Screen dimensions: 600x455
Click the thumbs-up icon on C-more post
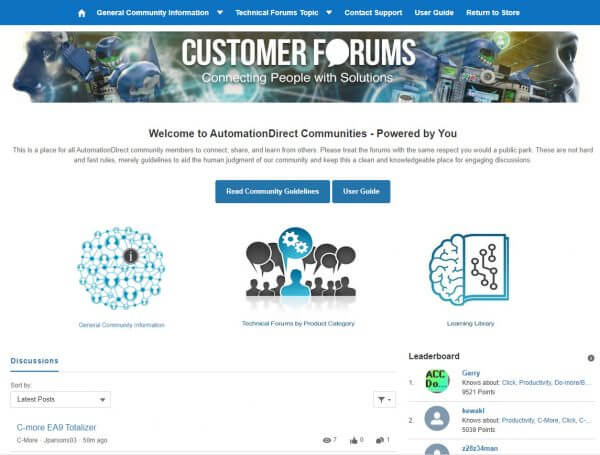[x=353, y=440]
